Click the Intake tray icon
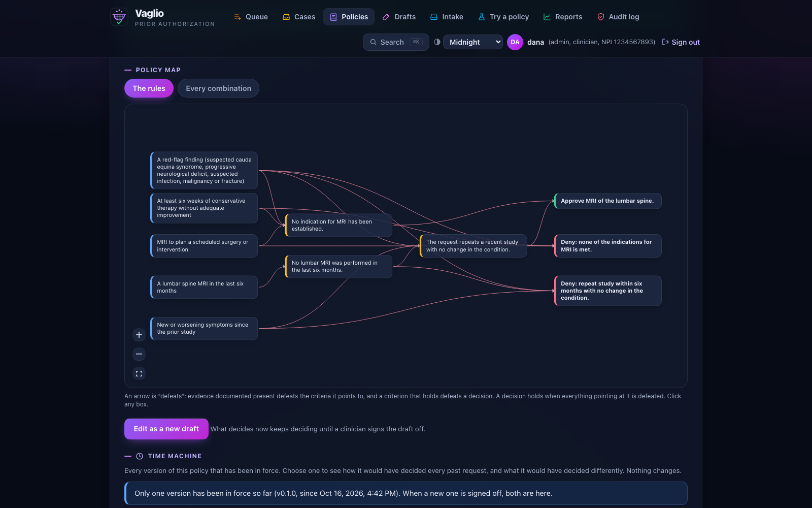The width and height of the screenshot is (812, 508). [x=434, y=17]
